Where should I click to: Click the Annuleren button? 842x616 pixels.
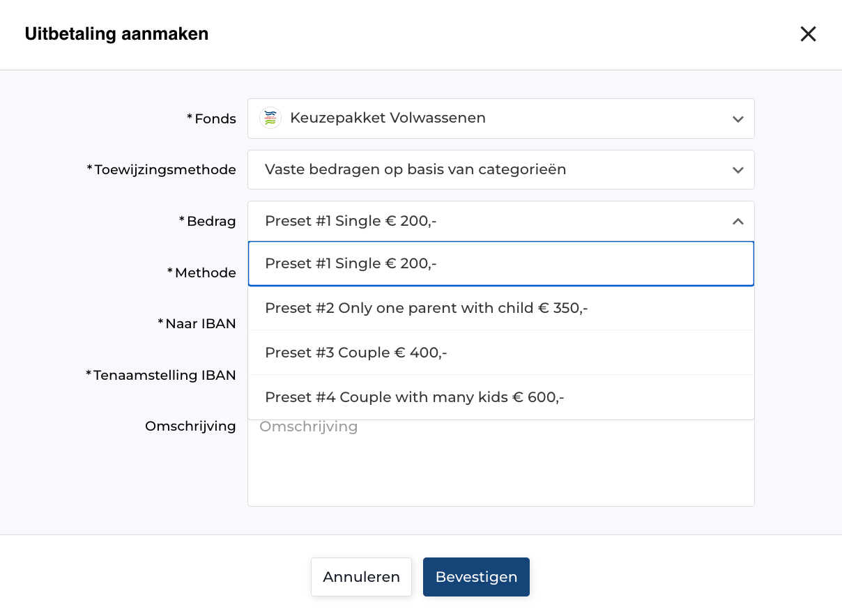(361, 577)
